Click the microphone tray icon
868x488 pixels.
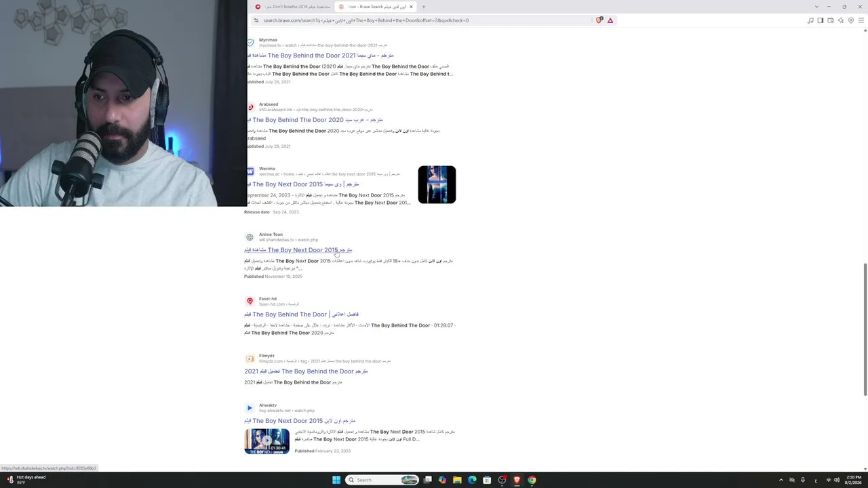click(x=803, y=480)
